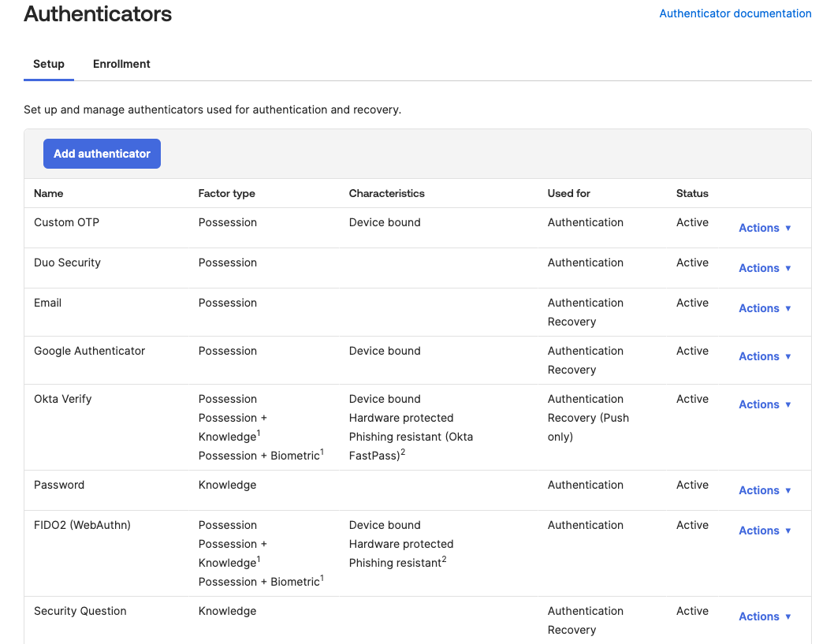Select the Setup tab
834x644 pixels.
[x=48, y=64]
